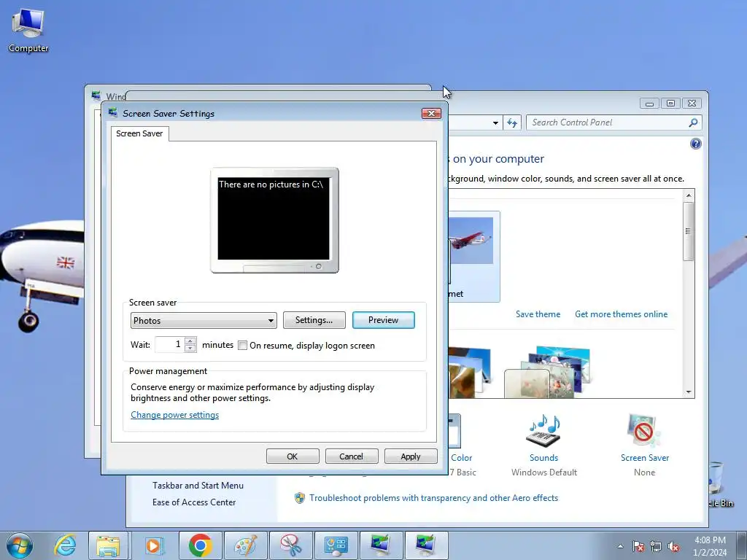Click the search magnifier in Control Panel
The image size is (747, 560).
tap(693, 122)
